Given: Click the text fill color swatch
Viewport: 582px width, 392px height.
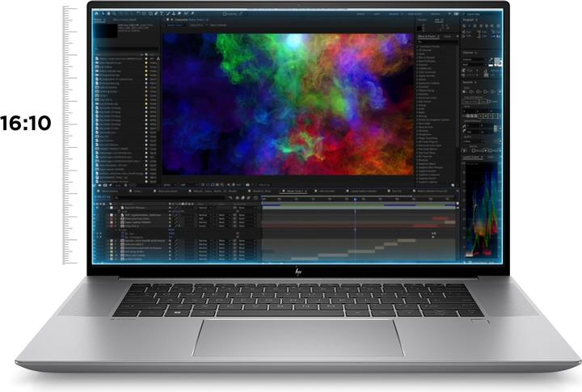Looking at the screenshot, I should 498,61.
